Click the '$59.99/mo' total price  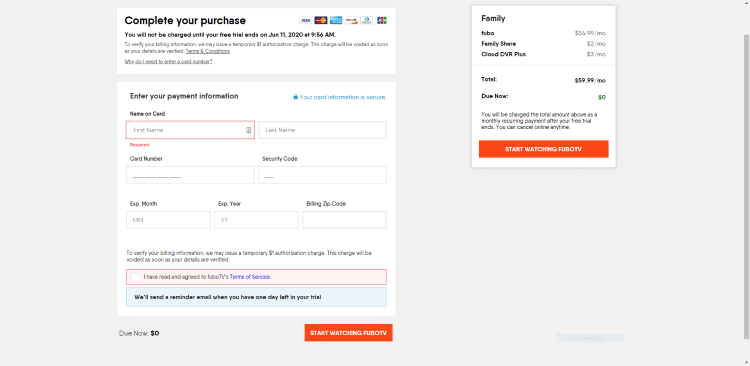[x=590, y=80]
